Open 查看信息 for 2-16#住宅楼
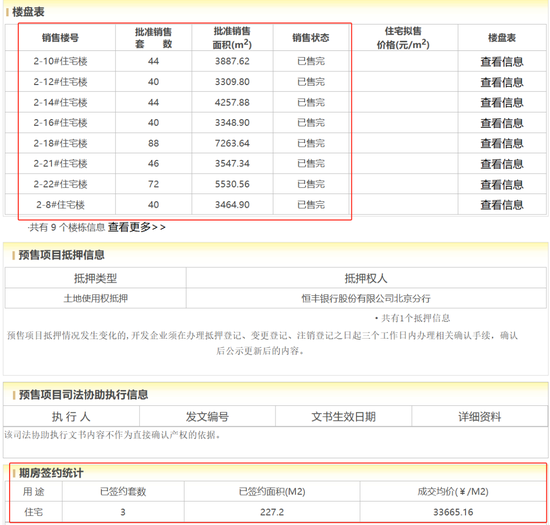Viewport: 550px width, 525px height. (502, 123)
